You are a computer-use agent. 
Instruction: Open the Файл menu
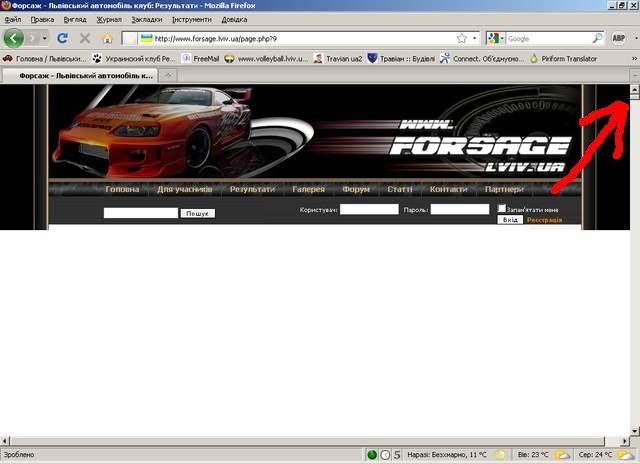[x=13, y=19]
